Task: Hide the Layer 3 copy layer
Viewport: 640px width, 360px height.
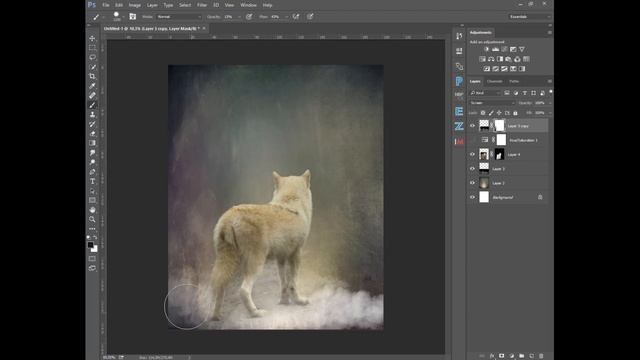Action: 472,126
